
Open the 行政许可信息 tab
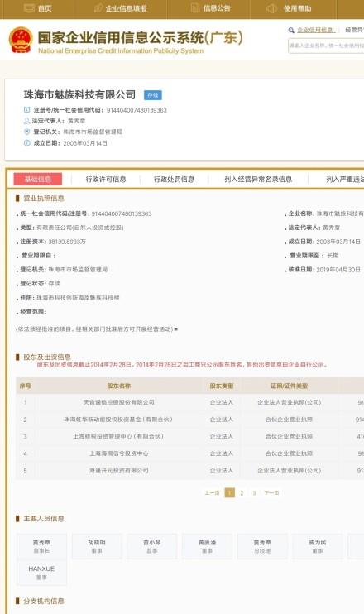[x=106, y=180]
